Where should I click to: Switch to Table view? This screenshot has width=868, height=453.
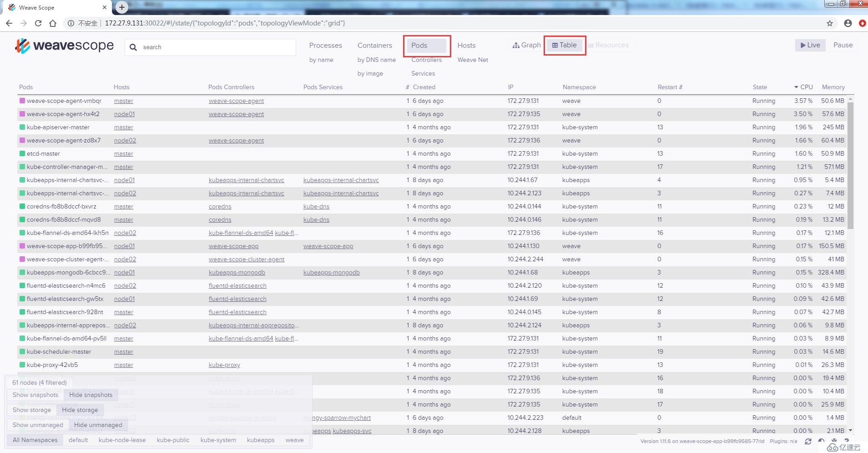pyautogui.click(x=564, y=45)
